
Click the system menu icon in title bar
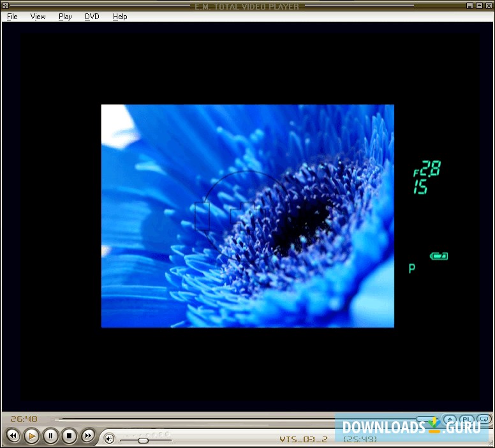pyautogui.click(x=4, y=5)
